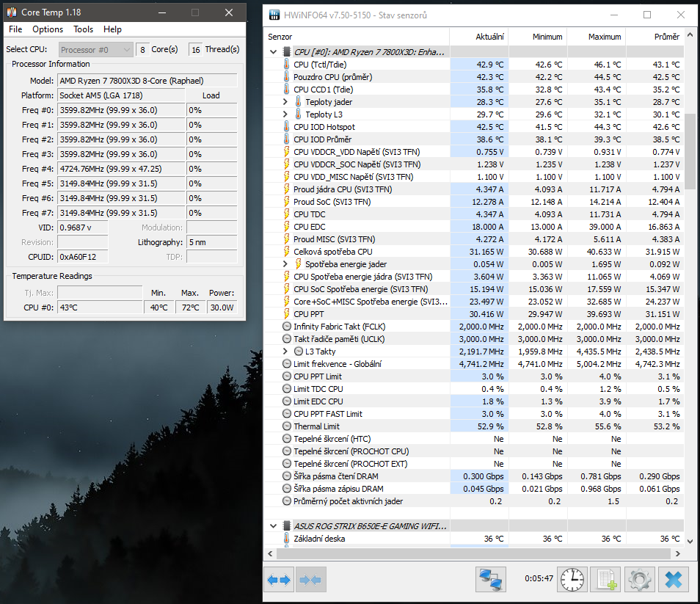Click thermometer icon beside Základní deska
Image resolution: width=700 pixels, height=604 pixels.
(x=287, y=539)
